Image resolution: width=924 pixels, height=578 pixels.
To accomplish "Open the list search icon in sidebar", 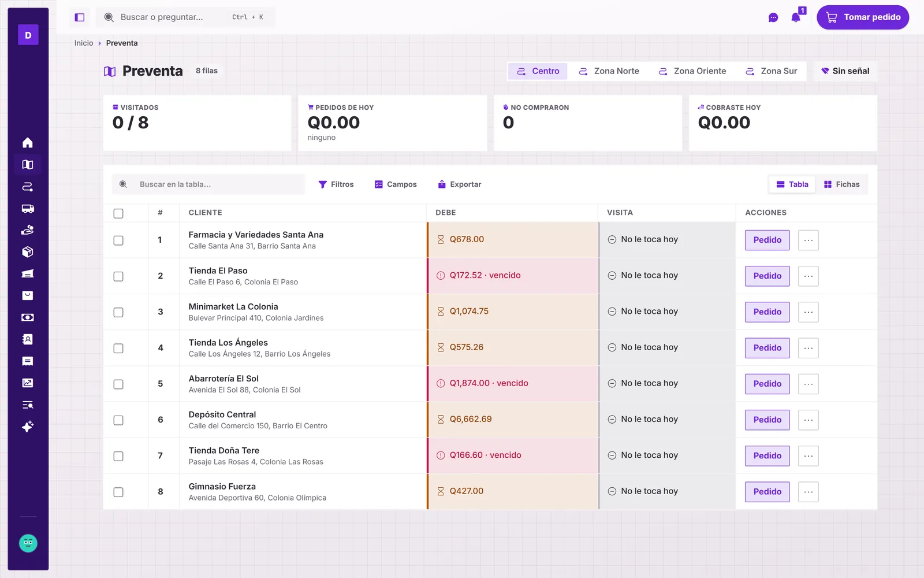I will [x=28, y=405].
